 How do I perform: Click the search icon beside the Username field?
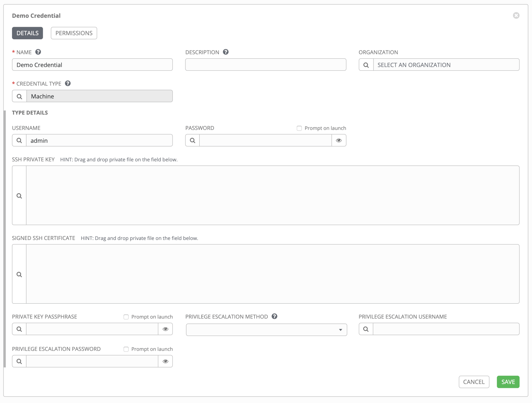[19, 140]
